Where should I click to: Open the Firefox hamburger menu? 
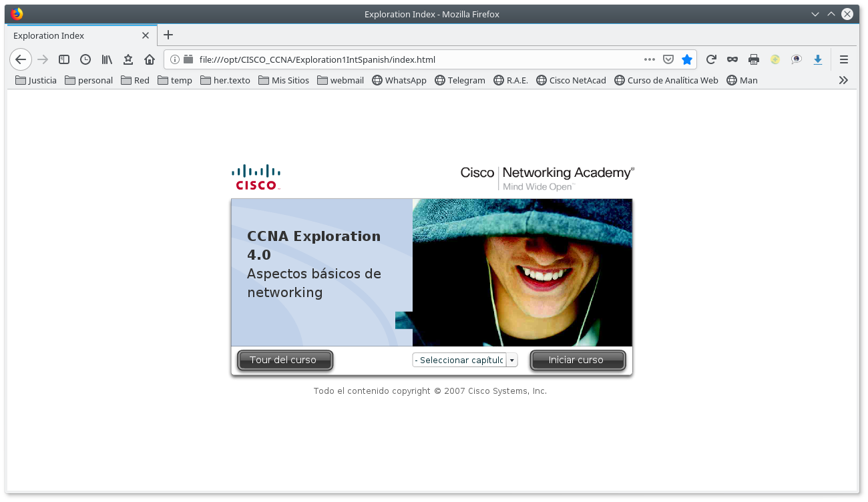pyautogui.click(x=844, y=59)
